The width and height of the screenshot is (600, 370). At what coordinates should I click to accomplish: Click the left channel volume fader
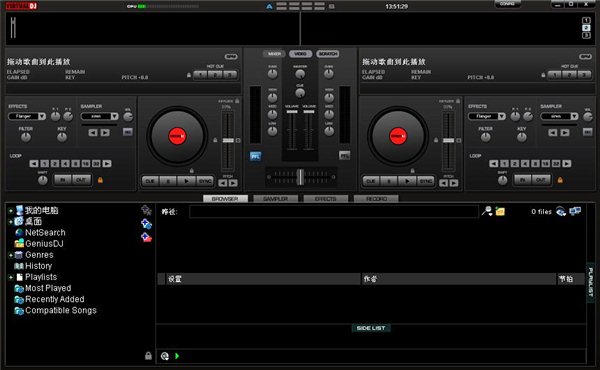292,112
